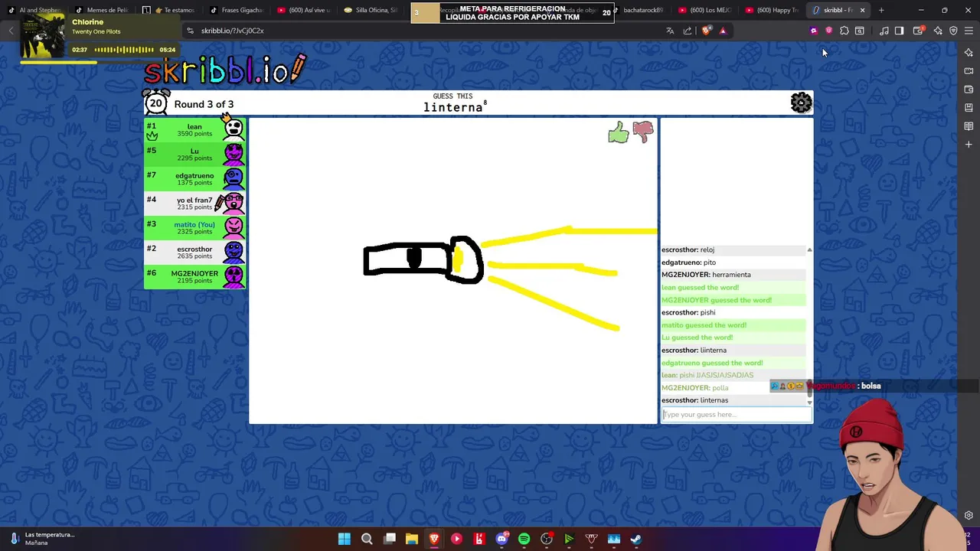Open the browser main menu icon
This screenshot has height=551, width=980.
click(969, 31)
